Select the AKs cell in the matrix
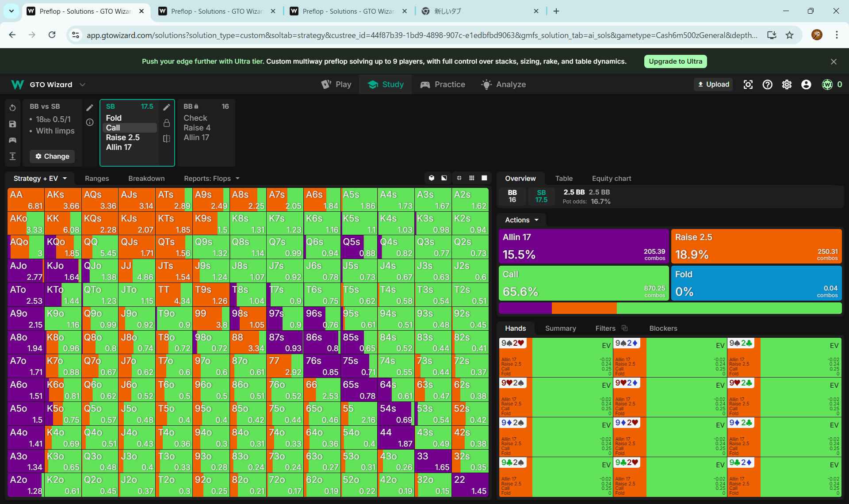849x504 pixels. [63, 200]
